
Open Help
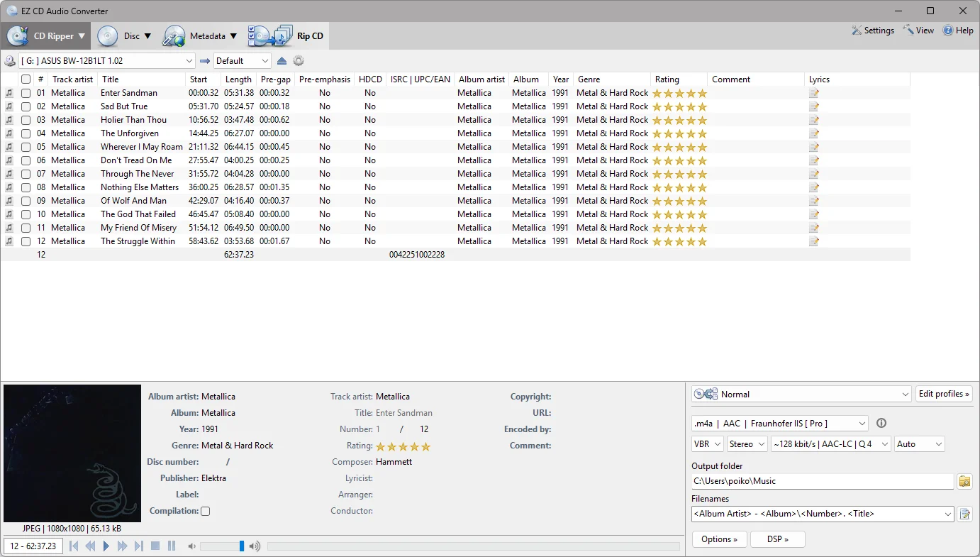coord(958,31)
